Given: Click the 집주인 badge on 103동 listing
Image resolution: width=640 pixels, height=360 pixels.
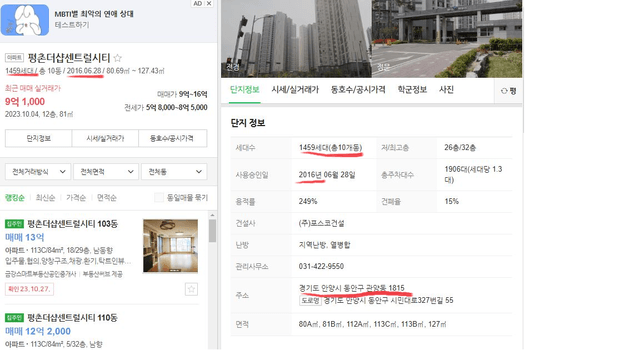Looking at the screenshot, I should (14, 224).
